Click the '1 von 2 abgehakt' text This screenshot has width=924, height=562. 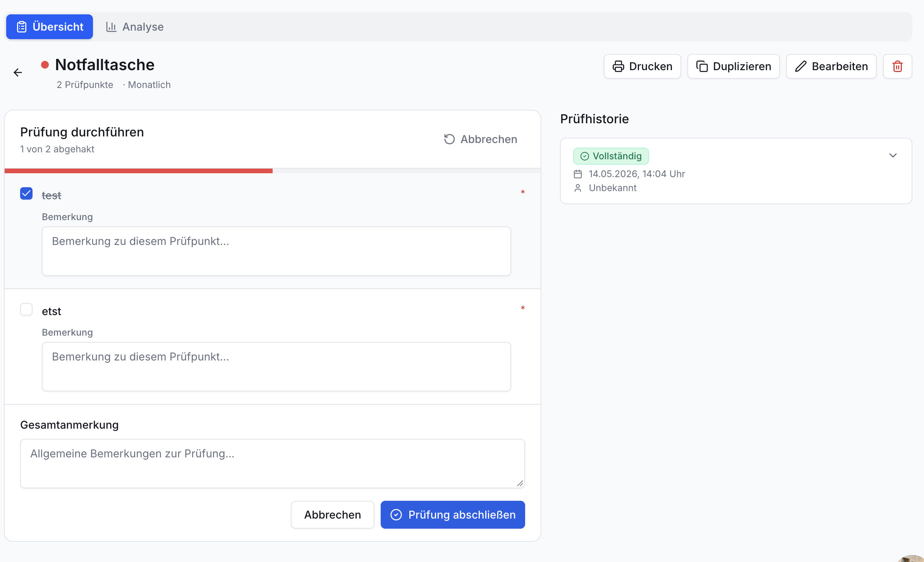point(57,149)
